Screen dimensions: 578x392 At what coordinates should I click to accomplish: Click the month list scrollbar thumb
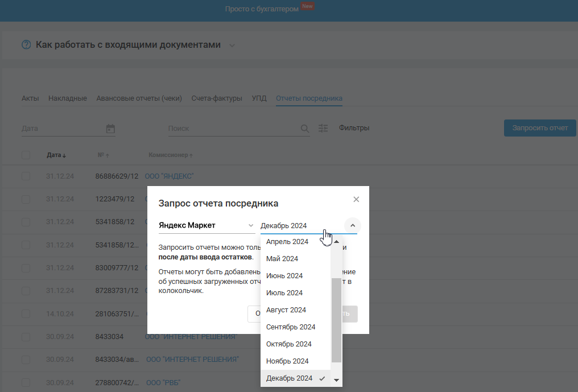pos(336,320)
